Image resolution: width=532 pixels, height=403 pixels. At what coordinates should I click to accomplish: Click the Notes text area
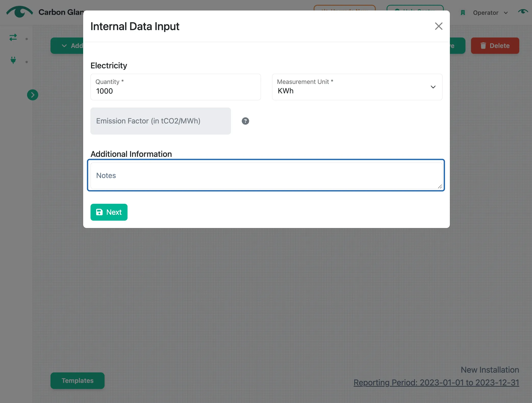tap(266, 176)
